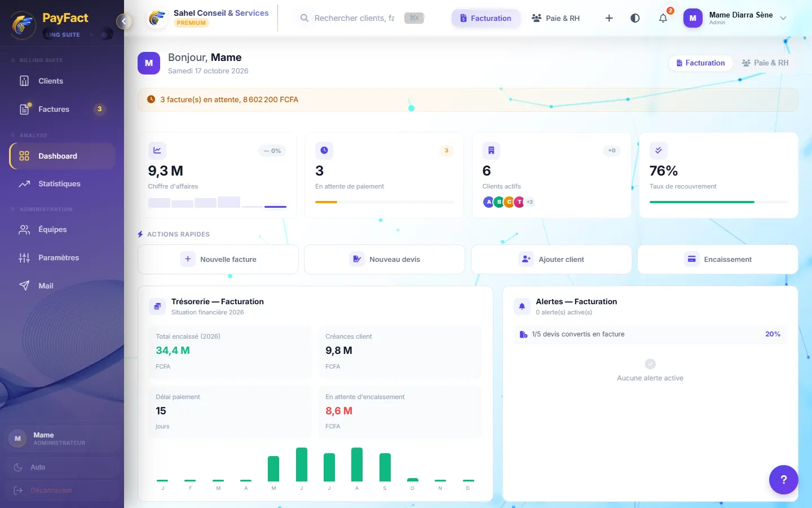Click client avatar A in Clients actifs
The image size is (812, 508).
click(x=489, y=202)
